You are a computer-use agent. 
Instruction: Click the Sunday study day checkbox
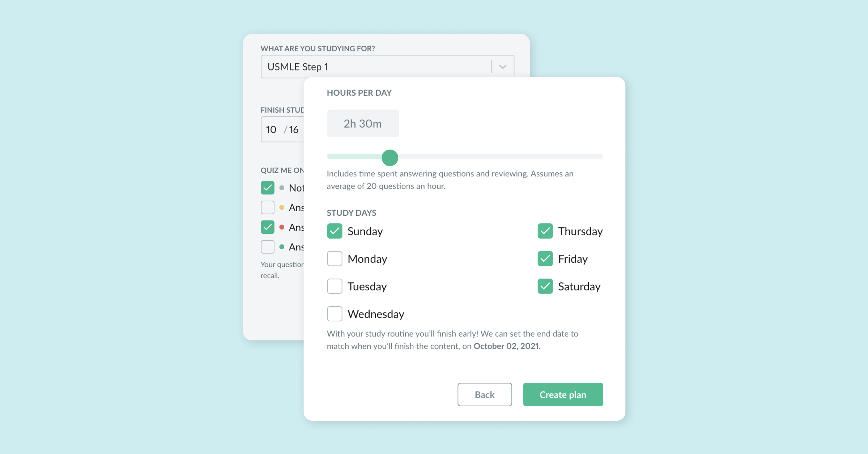[x=335, y=231]
